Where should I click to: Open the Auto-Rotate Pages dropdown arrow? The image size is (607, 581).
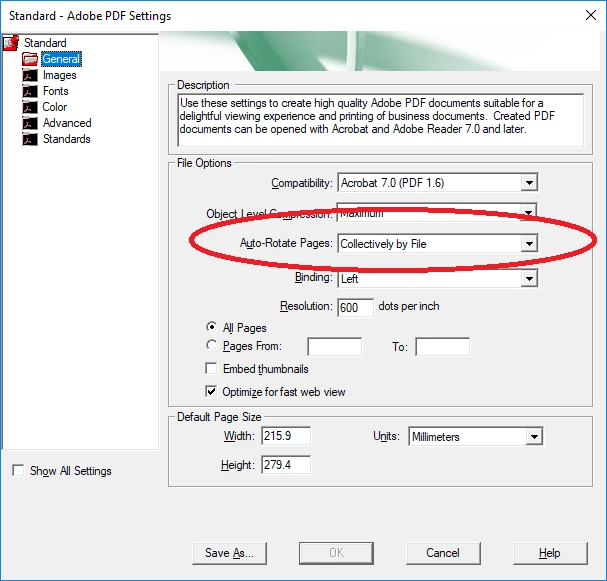click(x=529, y=244)
